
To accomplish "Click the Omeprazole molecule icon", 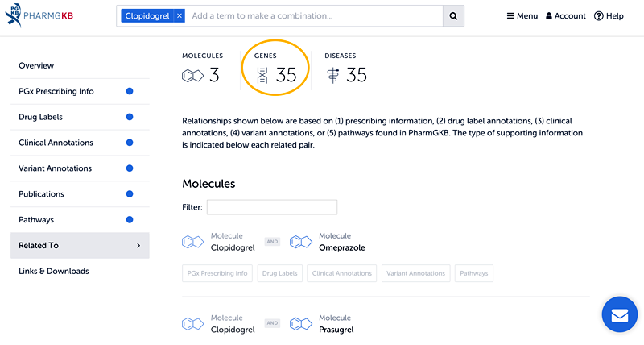I will point(300,242).
